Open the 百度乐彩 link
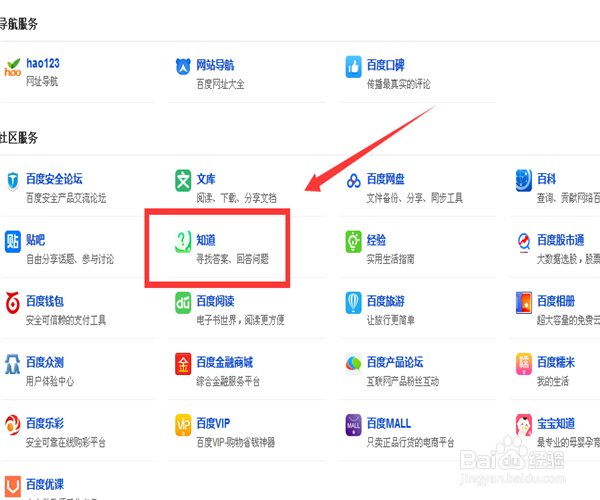 (x=45, y=423)
